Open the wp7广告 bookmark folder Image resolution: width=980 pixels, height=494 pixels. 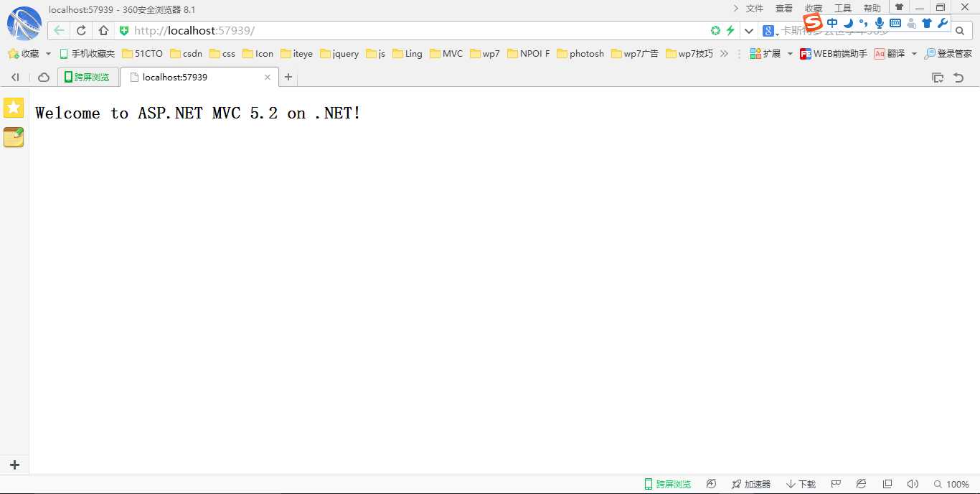[635, 53]
